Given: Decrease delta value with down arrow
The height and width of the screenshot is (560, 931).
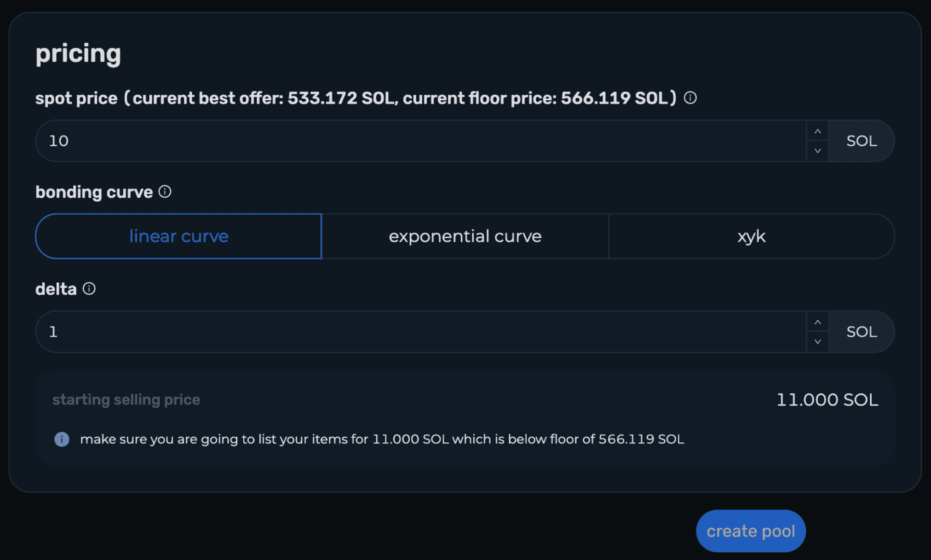Looking at the screenshot, I should 817,342.
